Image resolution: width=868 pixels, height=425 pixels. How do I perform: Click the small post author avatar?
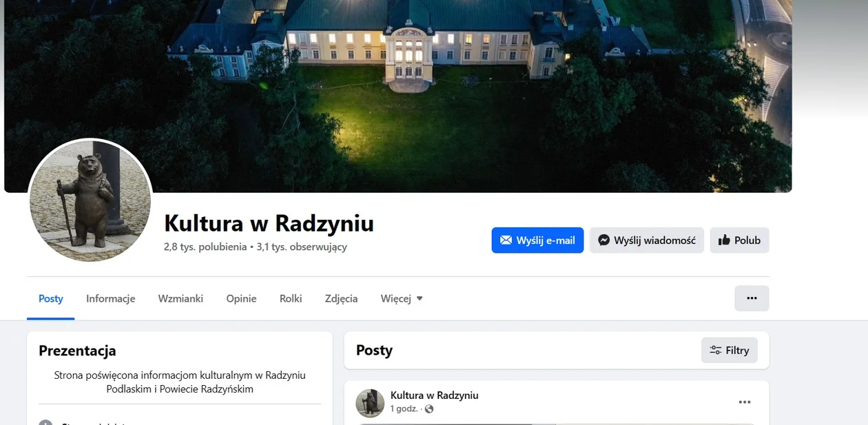click(x=370, y=403)
